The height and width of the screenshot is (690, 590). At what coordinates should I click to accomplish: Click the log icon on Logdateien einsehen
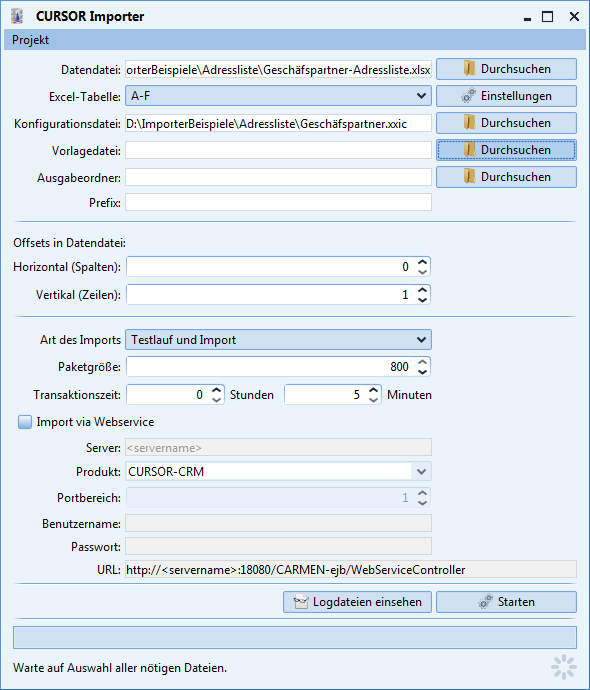tap(301, 602)
